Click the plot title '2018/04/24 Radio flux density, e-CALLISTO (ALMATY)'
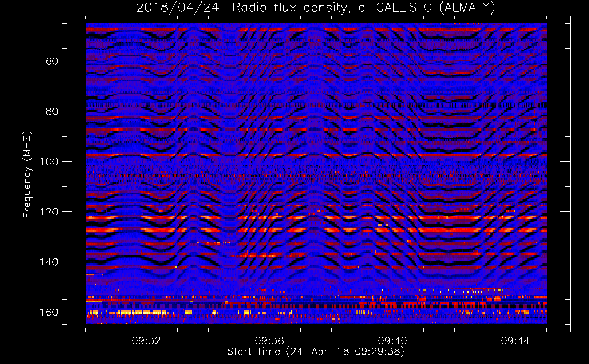 [x=316, y=8]
